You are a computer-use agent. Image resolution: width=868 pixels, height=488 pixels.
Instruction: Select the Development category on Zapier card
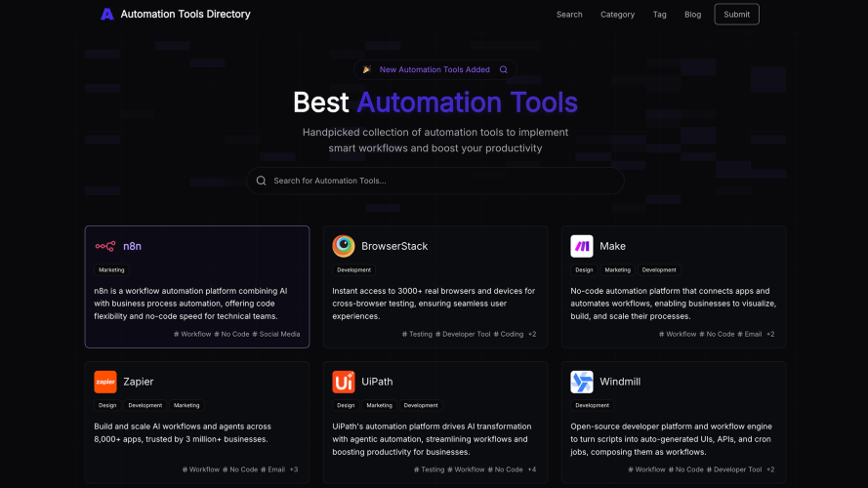[145, 406]
